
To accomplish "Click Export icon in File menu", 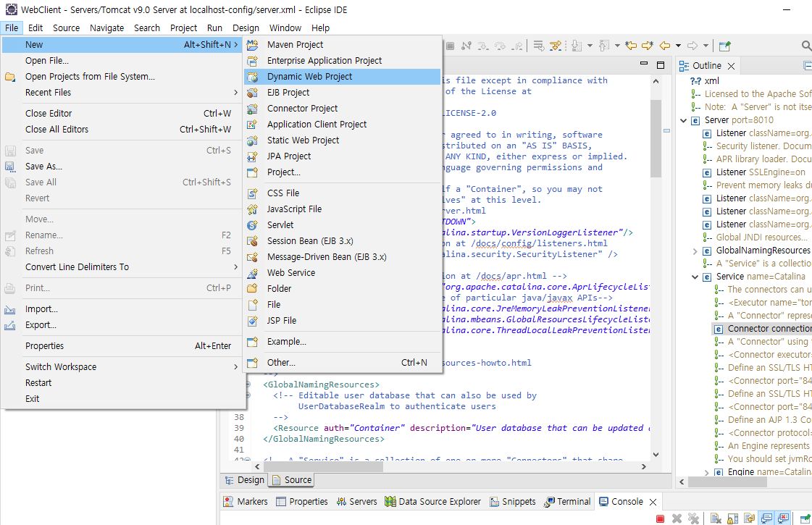I will coord(10,326).
